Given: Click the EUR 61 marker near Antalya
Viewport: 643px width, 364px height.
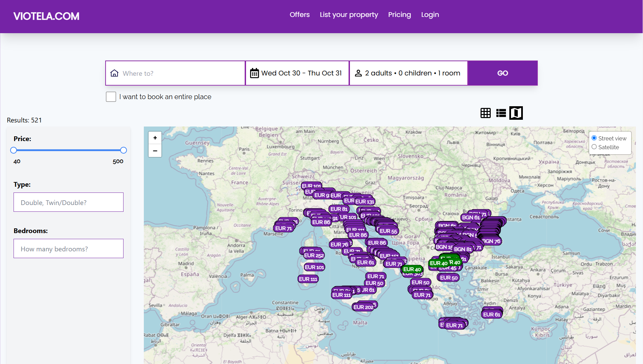Looking at the screenshot, I should [x=492, y=315].
